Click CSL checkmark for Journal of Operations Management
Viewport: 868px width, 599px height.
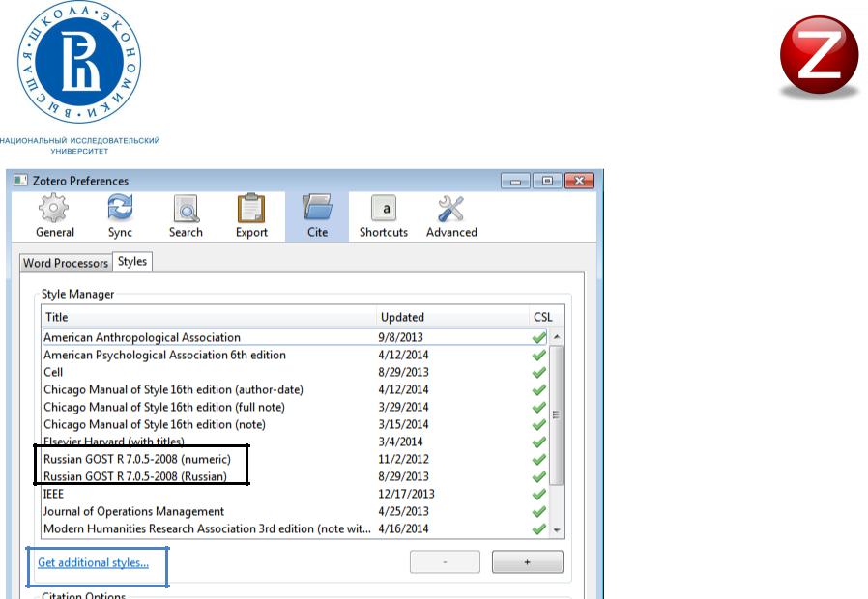pyautogui.click(x=538, y=512)
